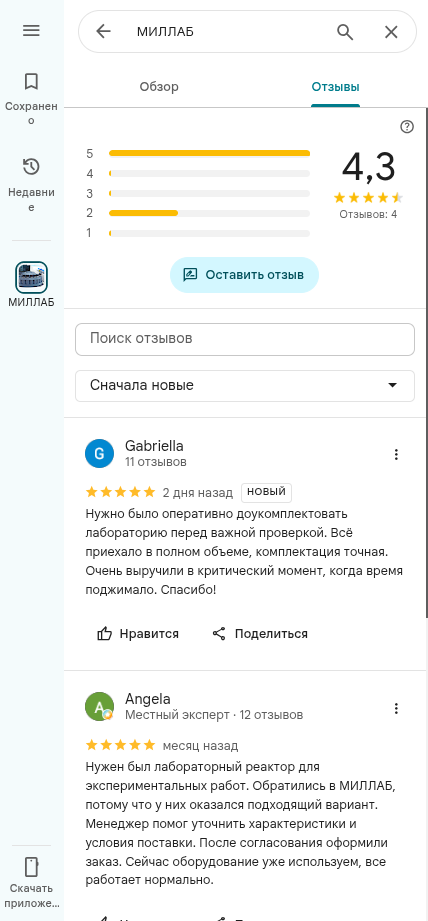Image resolution: width=428 pixels, height=921 pixels.
Task: Open Angela's avatar profile
Action: tap(99, 707)
